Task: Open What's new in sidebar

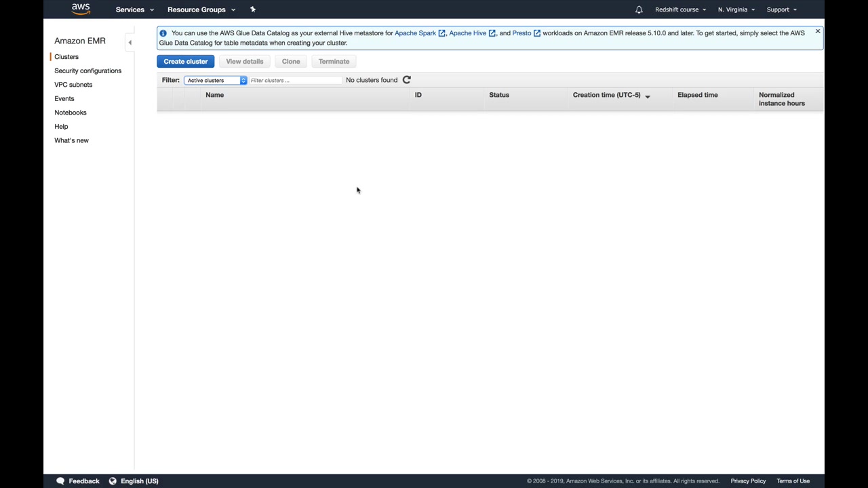Action: click(71, 140)
